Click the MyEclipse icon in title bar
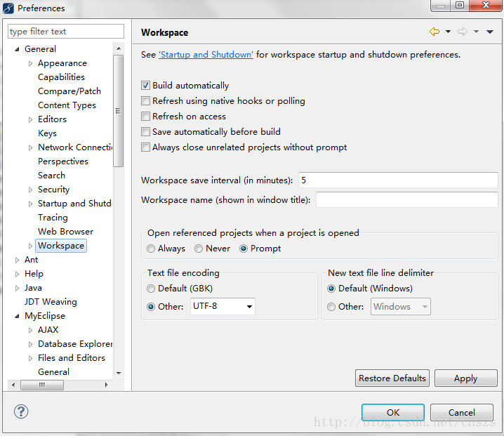504x436 pixels. (8, 8)
